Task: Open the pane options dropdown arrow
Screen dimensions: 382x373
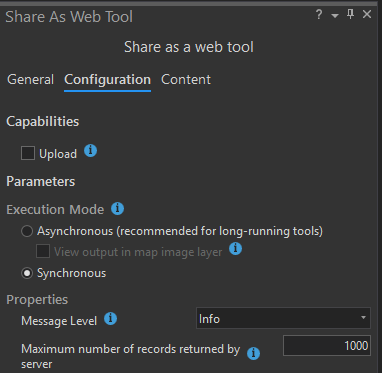Action: coord(335,16)
